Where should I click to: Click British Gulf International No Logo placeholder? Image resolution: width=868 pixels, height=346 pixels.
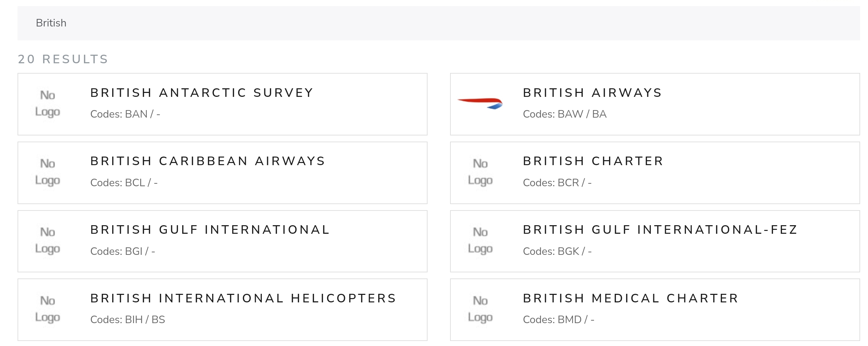pos(48,241)
